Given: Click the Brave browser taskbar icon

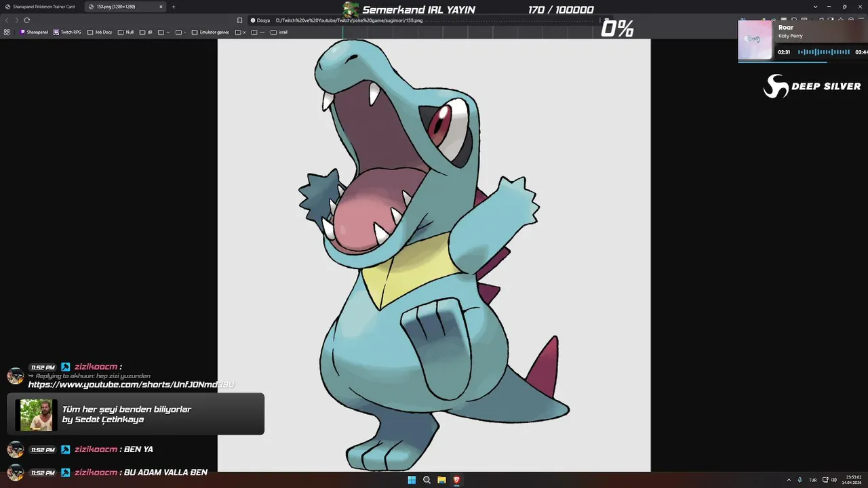Looking at the screenshot, I should 456,480.
